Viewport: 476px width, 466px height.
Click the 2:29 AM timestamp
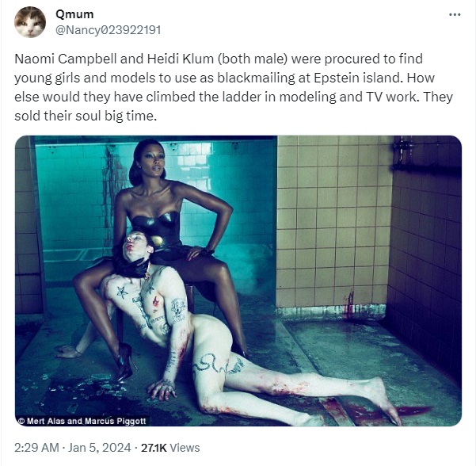(x=36, y=448)
